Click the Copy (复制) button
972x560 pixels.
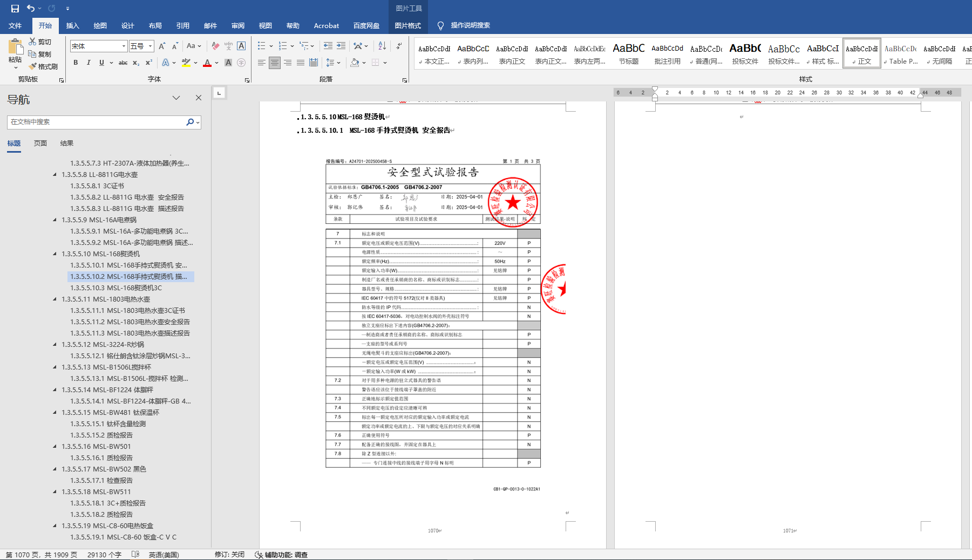point(40,54)
